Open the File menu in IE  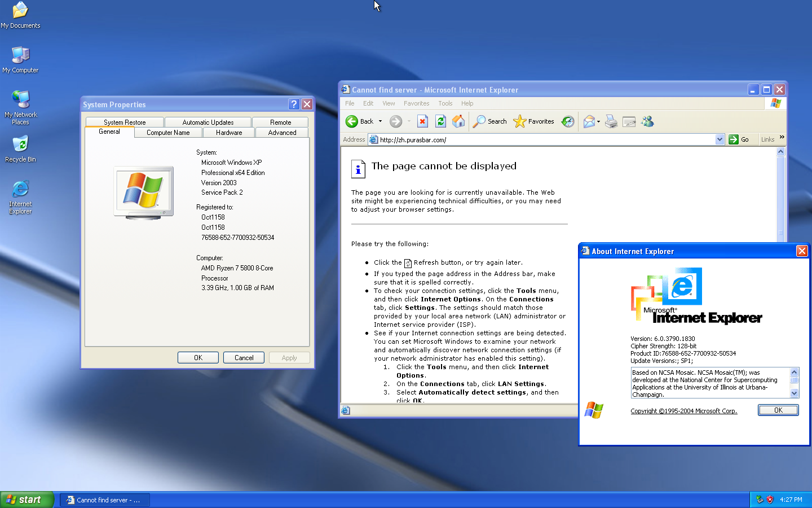tap(350, 103)
